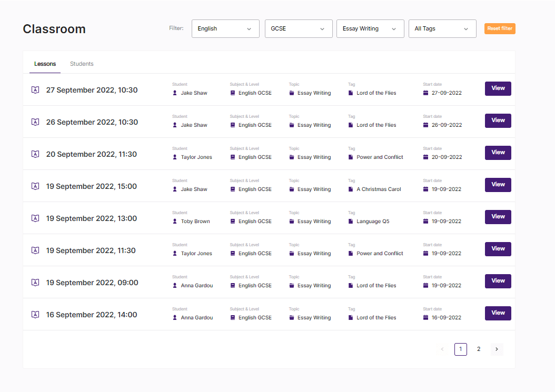The height and width of the screenshot is (392, 555).
Task: Click the book icon in the 20 September row
Action: pos(233,157)
